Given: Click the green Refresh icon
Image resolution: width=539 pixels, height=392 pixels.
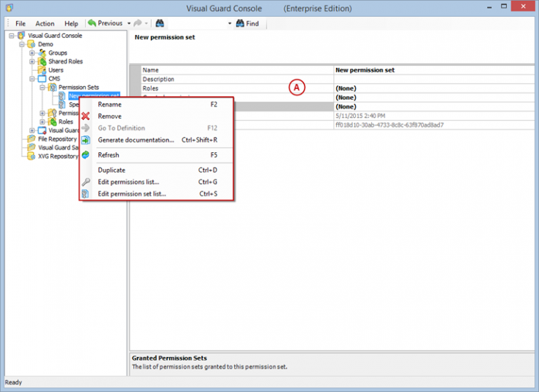Looking at the screenshot, I should 86,155.
